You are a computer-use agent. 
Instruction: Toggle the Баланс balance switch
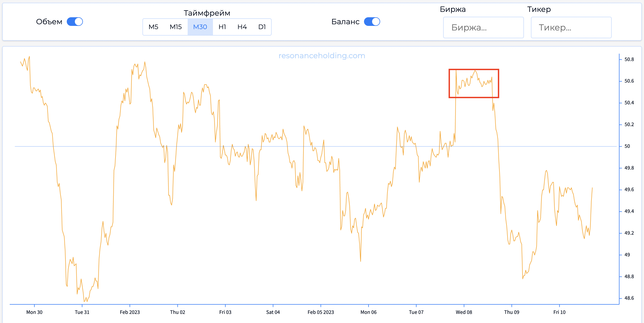[372, 22]
